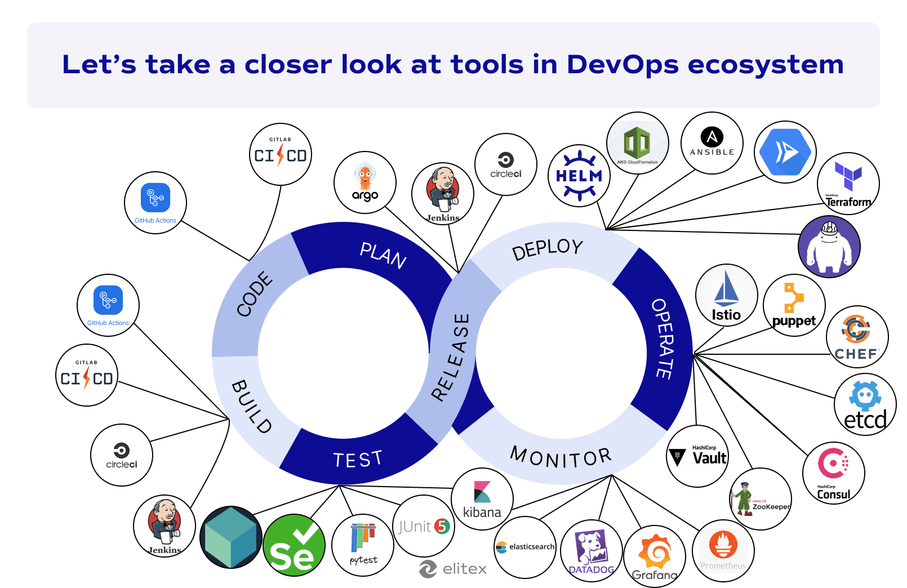Click the GitLab CI/CD logo linked to CODE
Screen dimensions: 907x588
coord(281,154)
